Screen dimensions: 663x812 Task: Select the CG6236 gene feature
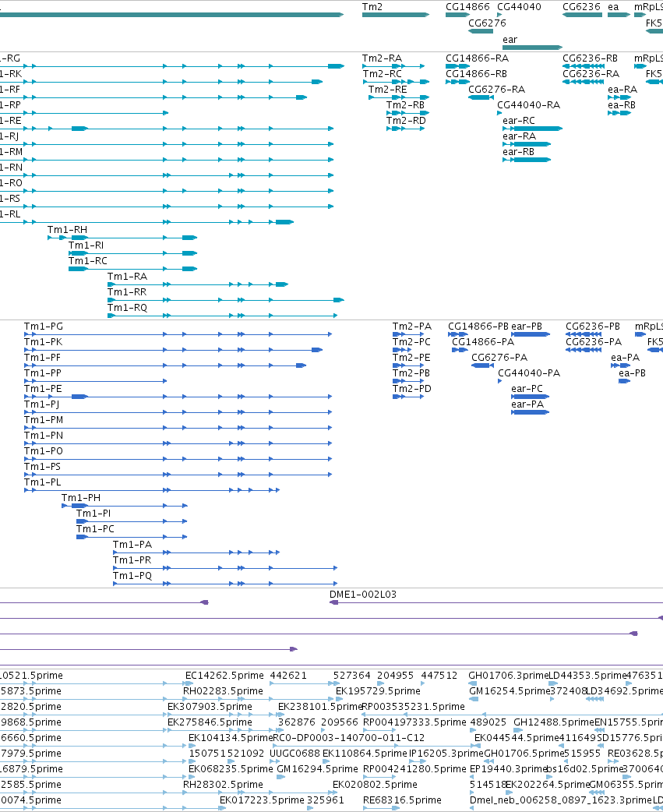click(x=582, y=15)
